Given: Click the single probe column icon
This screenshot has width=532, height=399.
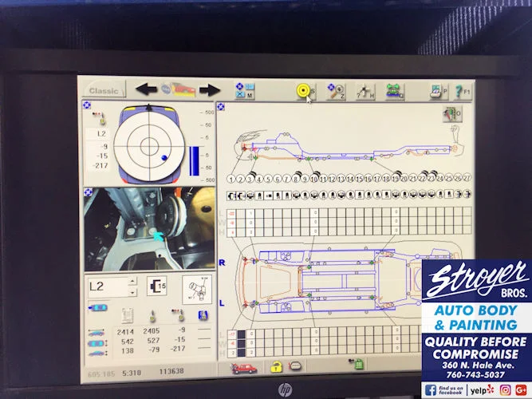Looking at the screenshot, I should [x=152, y=316].
